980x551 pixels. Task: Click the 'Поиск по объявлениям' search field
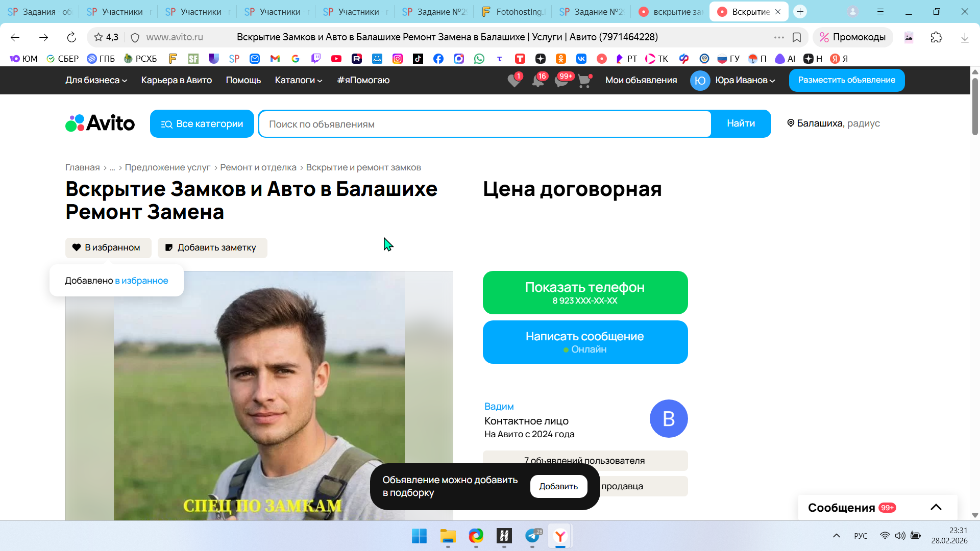coord(484,124)
